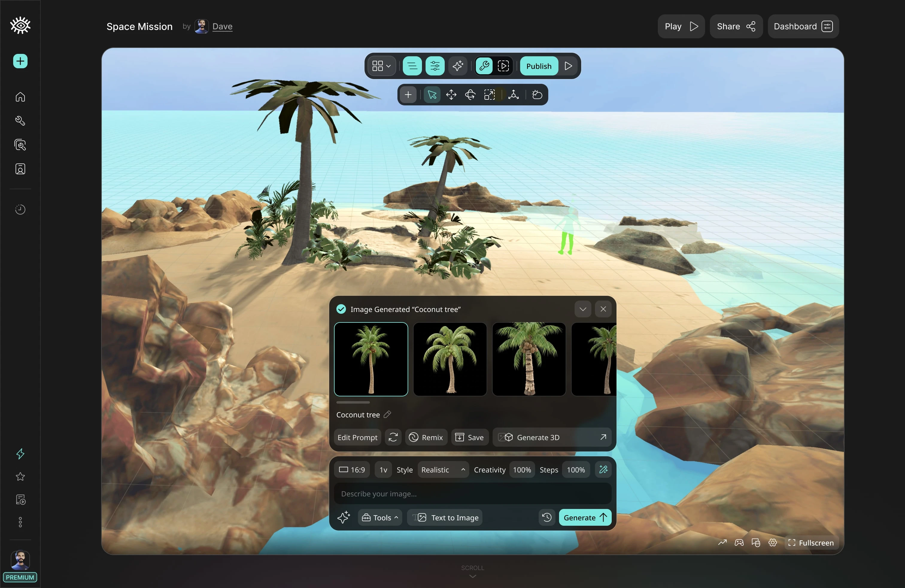905x588 pixels.
Task: Click the Publish button
Action: pyautogui.click(x=538, y=66)
